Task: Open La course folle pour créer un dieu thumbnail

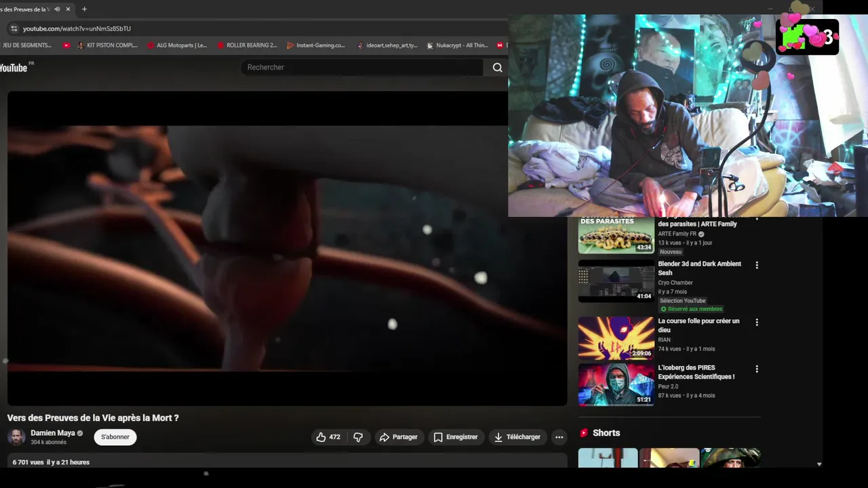Action: click(616, 338)
